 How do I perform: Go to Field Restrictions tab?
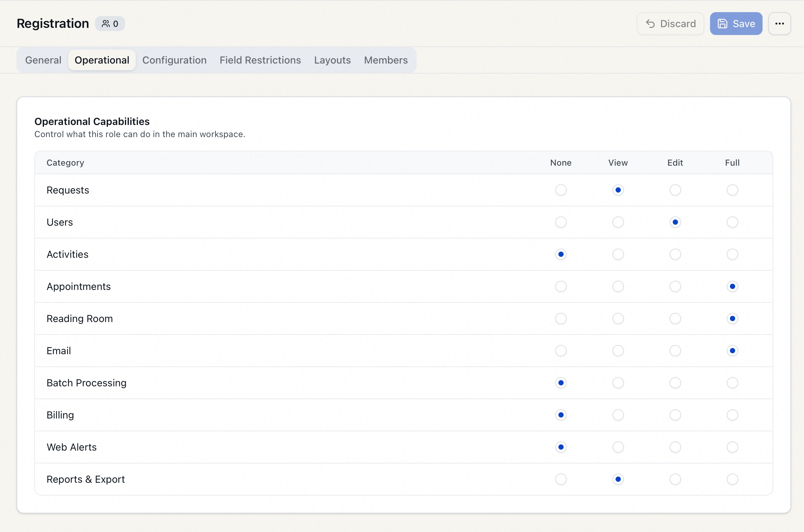[x=260, y=60]
